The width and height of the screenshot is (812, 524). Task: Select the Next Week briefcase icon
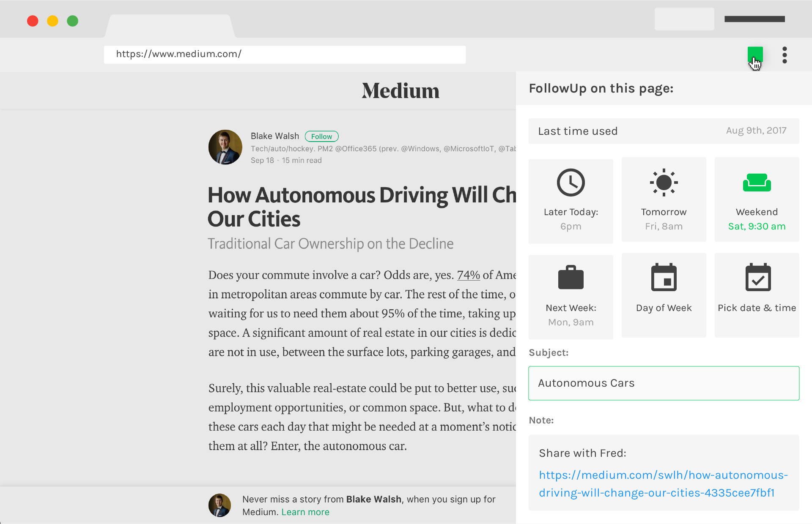pos(571,278)
